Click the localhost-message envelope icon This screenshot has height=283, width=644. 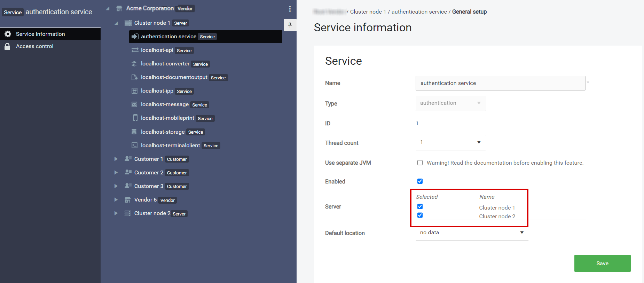pyautogui.click(x=134, y=104)
